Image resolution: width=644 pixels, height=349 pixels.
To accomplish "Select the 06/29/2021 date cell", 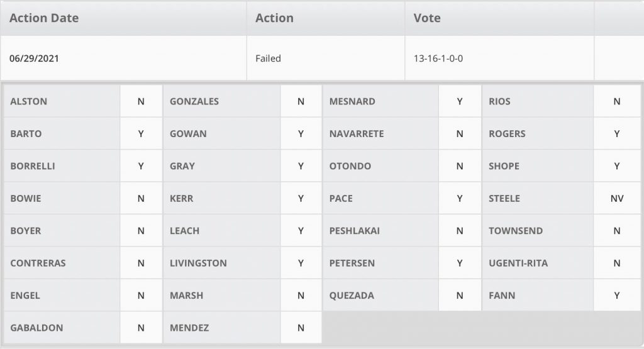I will pyautogui.click(x=34, y=58).
